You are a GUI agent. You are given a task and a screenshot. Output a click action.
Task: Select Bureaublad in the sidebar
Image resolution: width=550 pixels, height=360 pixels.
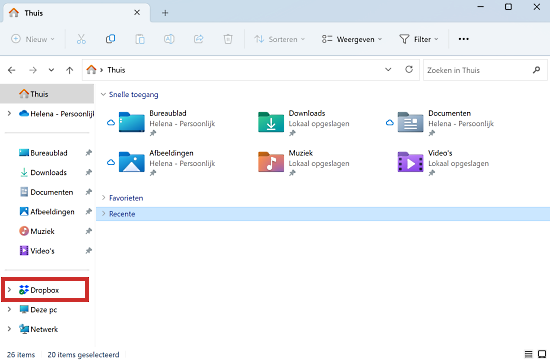[x=43, y=153]
